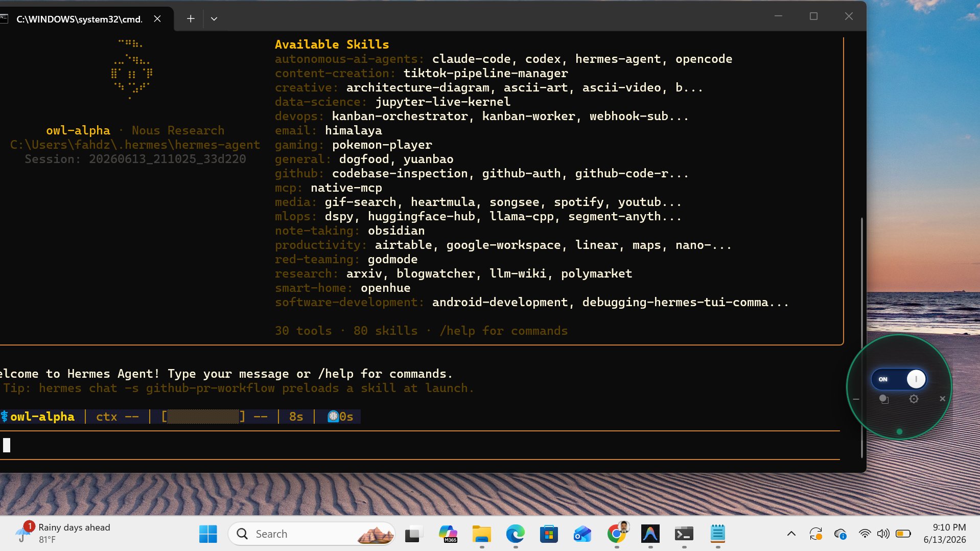Click 'Available Skills' heading
Screen dimensions: 980x551
pos(332,44)
